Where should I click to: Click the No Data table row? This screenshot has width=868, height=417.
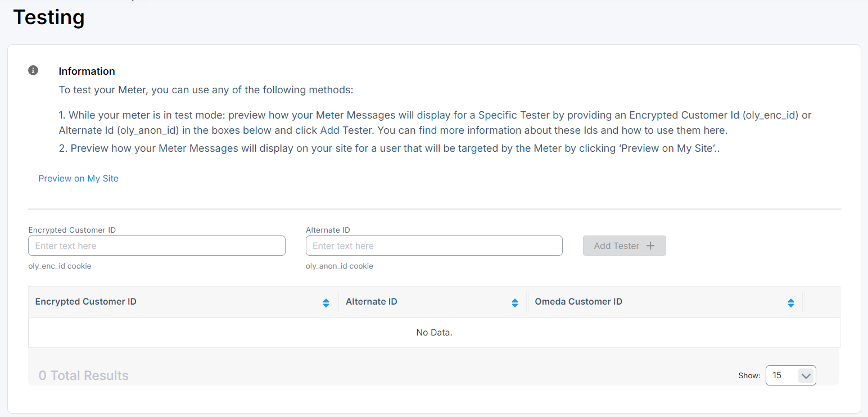point(434,333)
